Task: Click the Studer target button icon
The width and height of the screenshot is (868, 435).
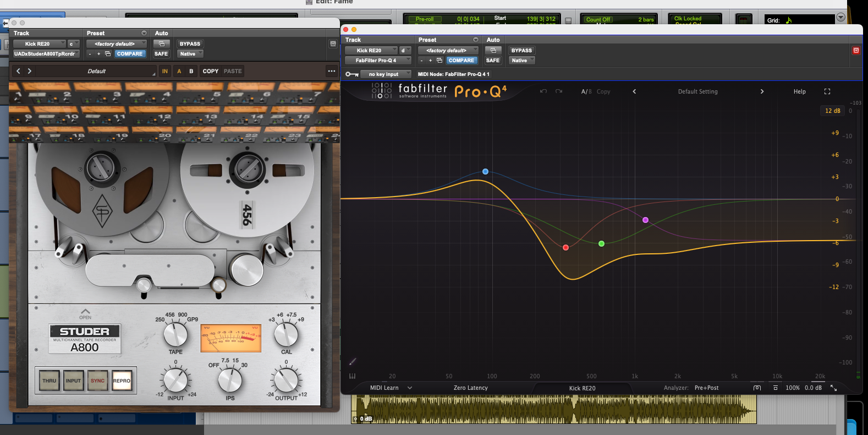Action: tap(333, 44)
